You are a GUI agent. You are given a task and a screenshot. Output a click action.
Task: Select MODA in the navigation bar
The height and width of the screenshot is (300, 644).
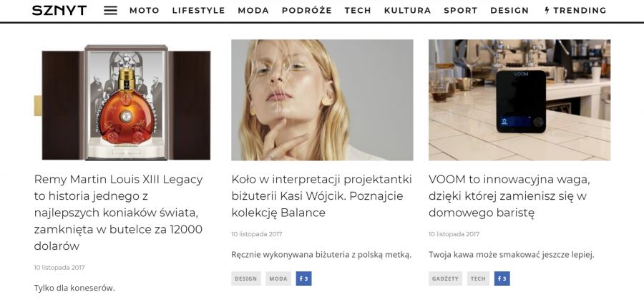253,11
